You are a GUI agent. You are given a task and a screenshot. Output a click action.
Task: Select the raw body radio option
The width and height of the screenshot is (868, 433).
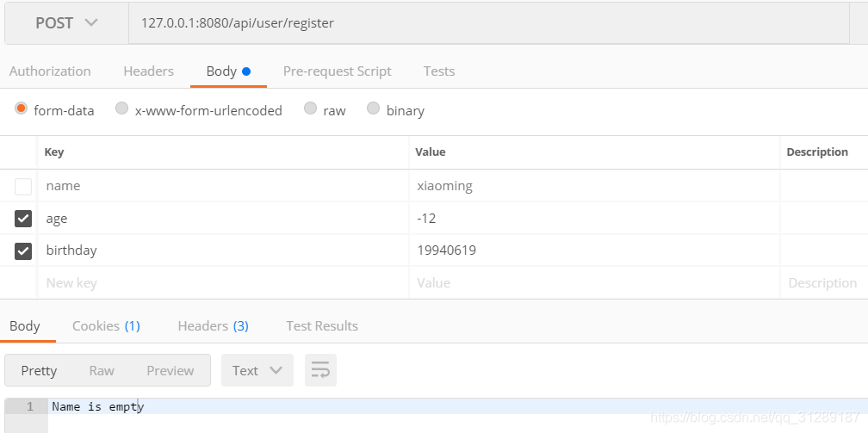tap(310, 108)
